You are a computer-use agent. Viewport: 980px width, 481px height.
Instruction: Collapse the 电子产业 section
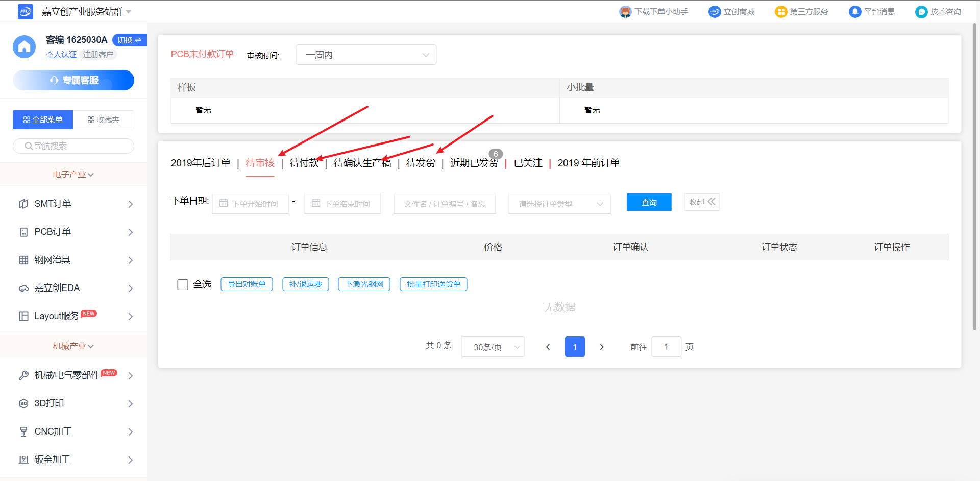(73, 175)
